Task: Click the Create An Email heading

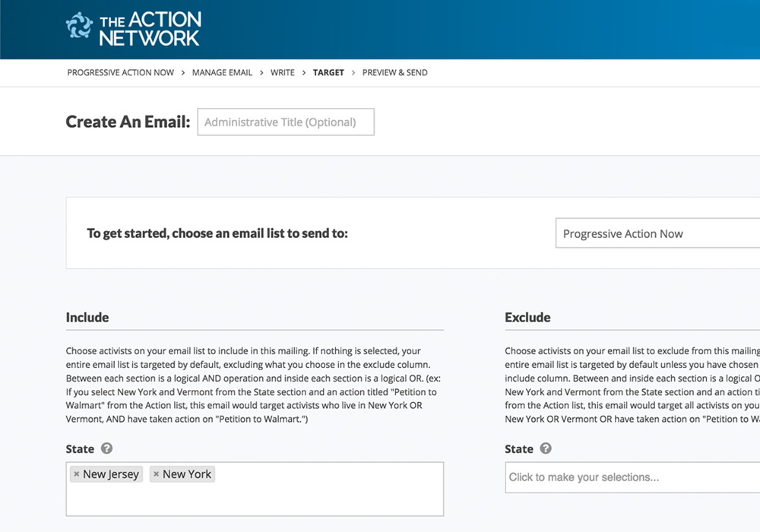Action: pos(128,122)
